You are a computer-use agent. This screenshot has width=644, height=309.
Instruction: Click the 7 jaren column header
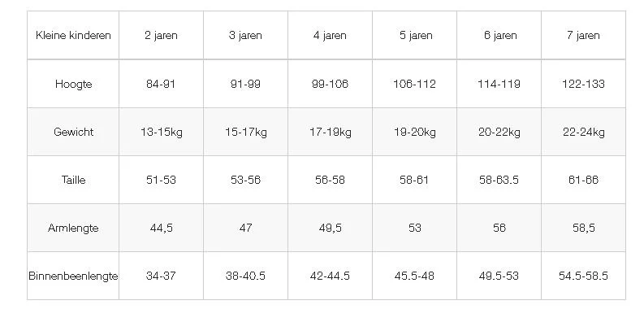583,36
